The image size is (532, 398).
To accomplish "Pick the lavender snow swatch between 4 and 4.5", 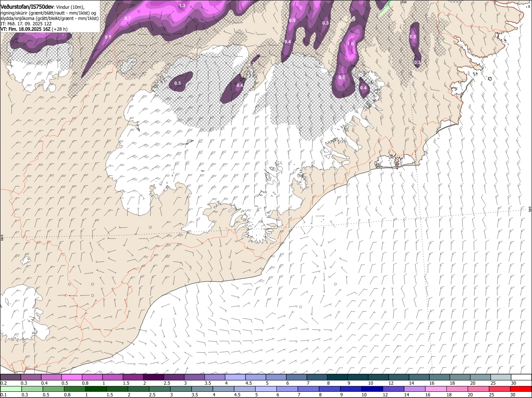I will pos(235,377).
